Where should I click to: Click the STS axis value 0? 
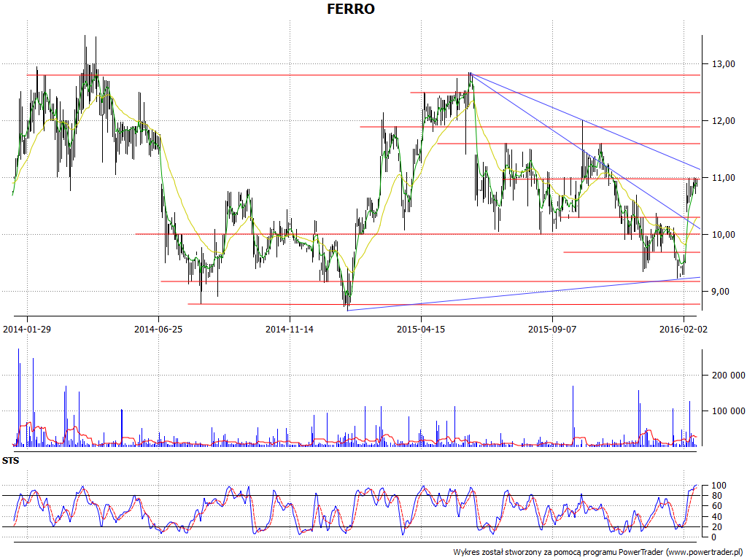tap(713, 537)
